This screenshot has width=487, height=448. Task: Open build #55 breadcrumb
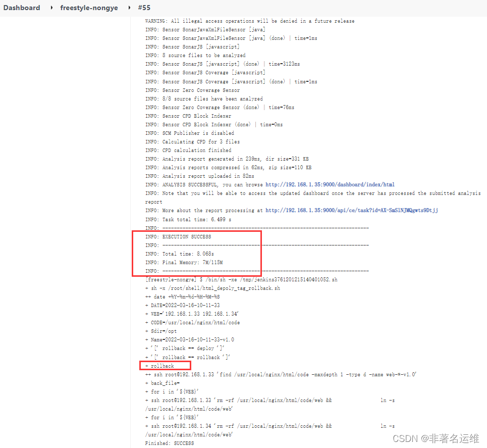click(144, 8)
